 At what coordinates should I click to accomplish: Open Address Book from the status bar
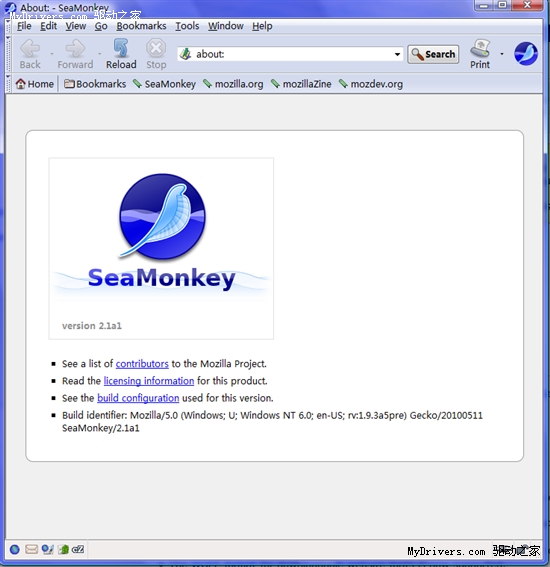[64, 550]
